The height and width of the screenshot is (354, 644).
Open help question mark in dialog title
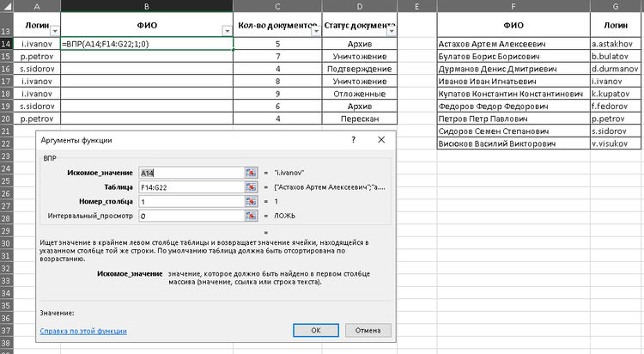click(x=353, y=140)
